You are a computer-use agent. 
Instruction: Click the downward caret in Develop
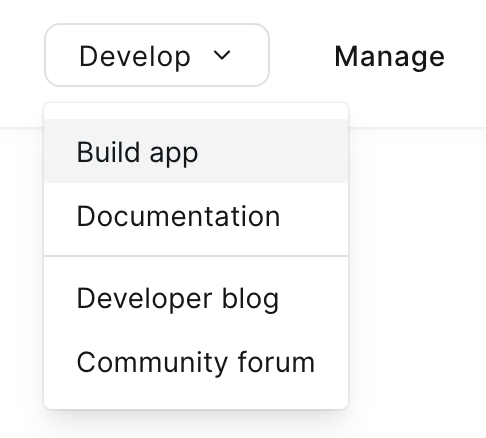pyautogui.click(x=222, y=55)
